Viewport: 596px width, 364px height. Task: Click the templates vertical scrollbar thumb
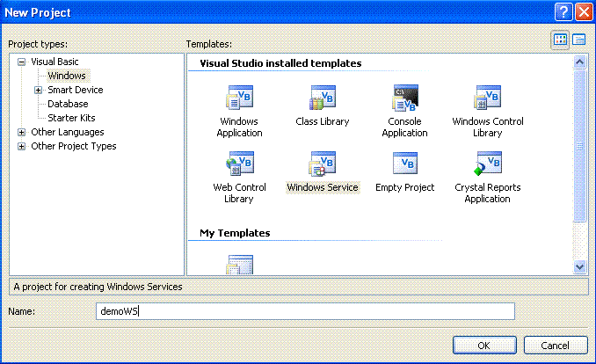click(x=579, y=146)
